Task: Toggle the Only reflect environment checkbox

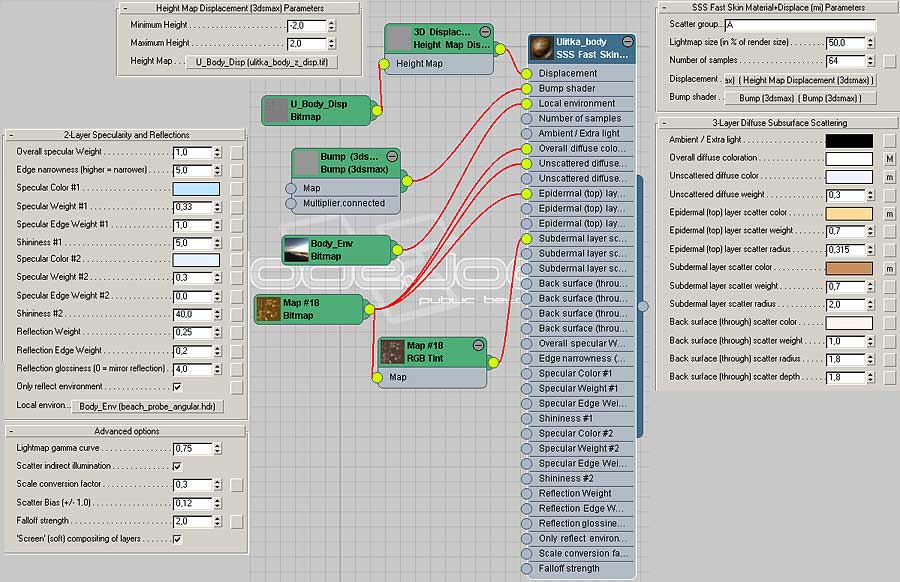Action: [177, 387]
